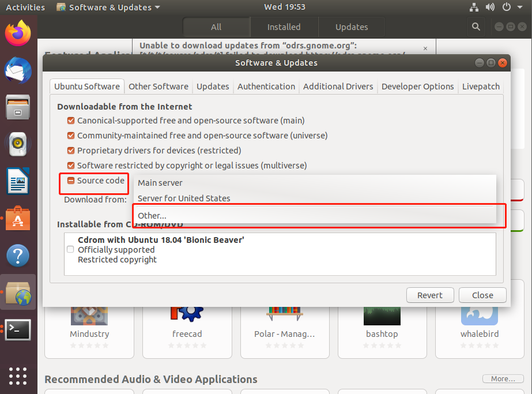Click Recommended Audio & Video Applications heading

pyautogui.click(x=151, y=379)
